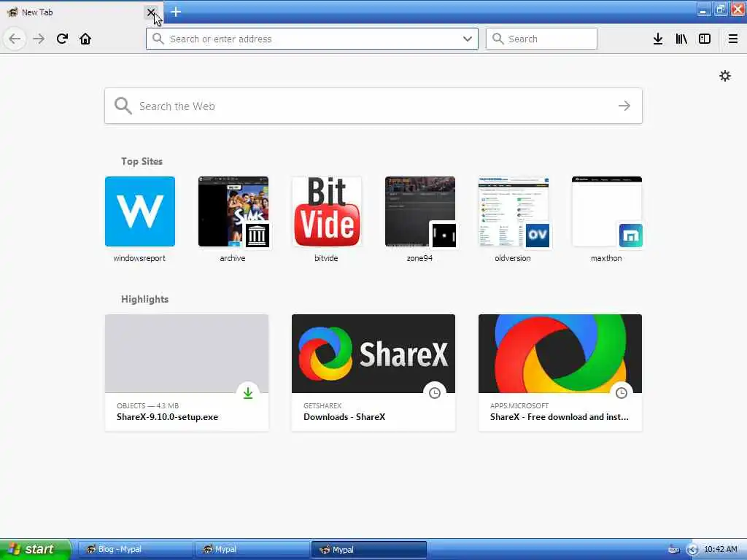Focus the Search or enter address bar

312,39
